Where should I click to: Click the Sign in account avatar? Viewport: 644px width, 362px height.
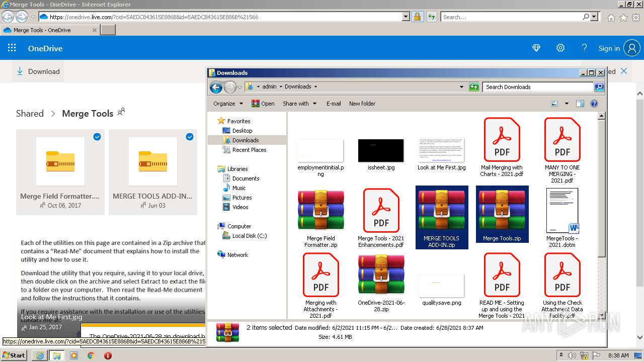631,48
